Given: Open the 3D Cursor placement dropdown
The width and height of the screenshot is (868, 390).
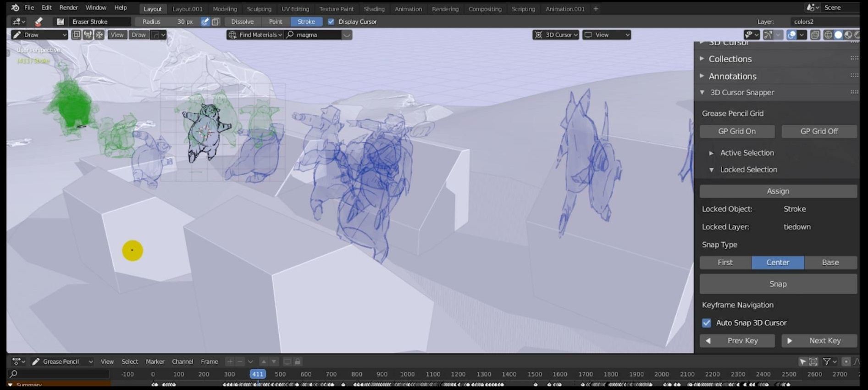Looking at the screenshot, I should pyautogui.click(x=556, y=35).
